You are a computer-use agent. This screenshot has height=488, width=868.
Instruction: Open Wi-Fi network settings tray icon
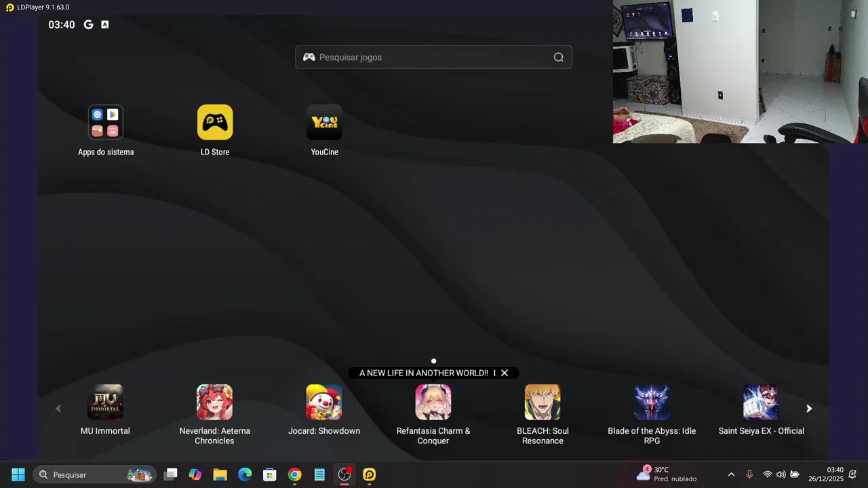768,474
